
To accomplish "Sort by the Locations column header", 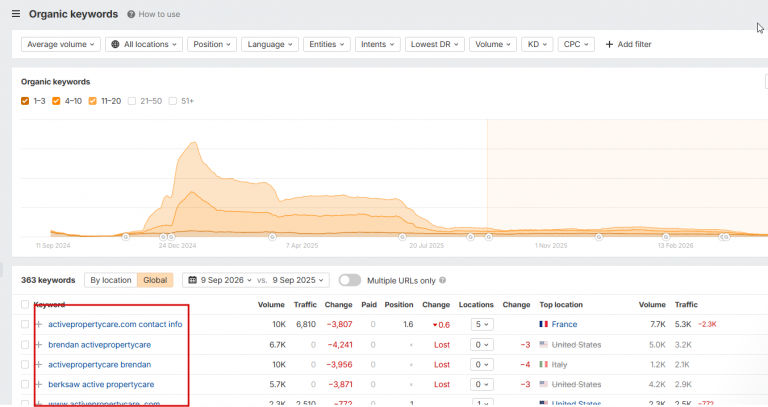I will [x=476, y=305].
